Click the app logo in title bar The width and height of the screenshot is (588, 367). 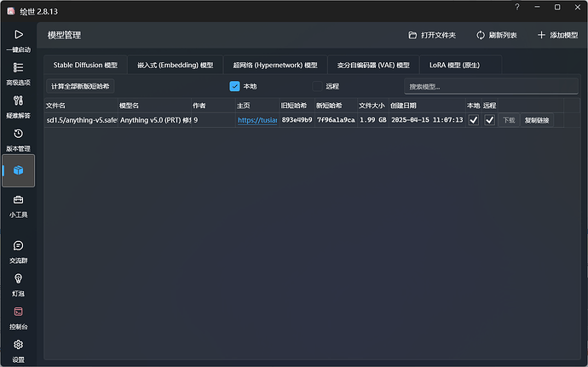point(11,11)
